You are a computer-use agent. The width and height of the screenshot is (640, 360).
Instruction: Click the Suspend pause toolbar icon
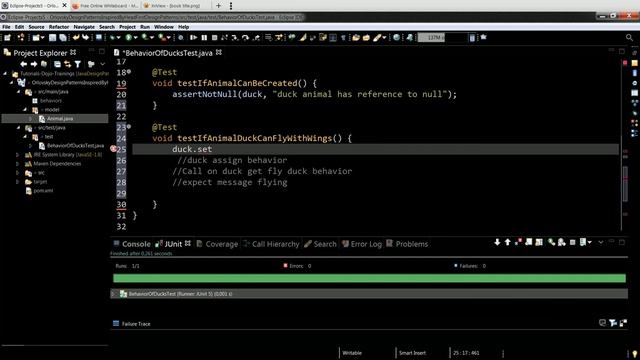tap(204, 38)
